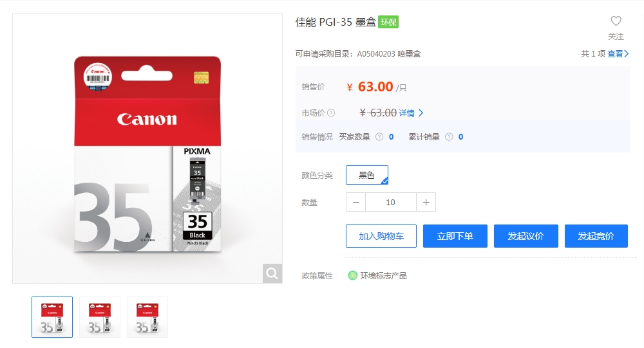This screenshot has height=348, width=644.
Task: Click the question icon next to 累计销量
Action: pos(450,136)
